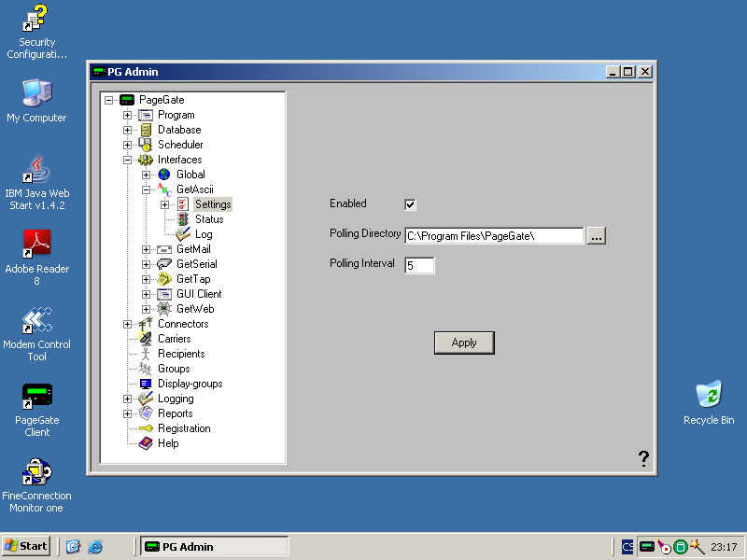747x560 pixels.
Task: Open the Windows Start menu
Action: click(26, 546)
